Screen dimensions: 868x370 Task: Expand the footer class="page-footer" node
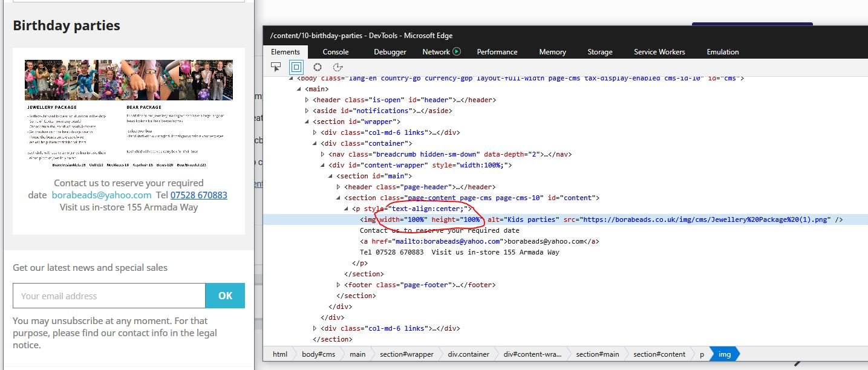[339, 285]
